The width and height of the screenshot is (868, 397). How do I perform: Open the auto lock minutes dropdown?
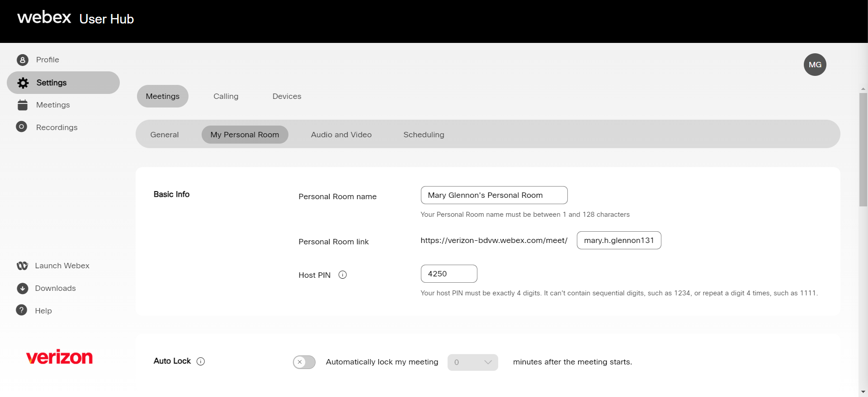click(473, 362)
